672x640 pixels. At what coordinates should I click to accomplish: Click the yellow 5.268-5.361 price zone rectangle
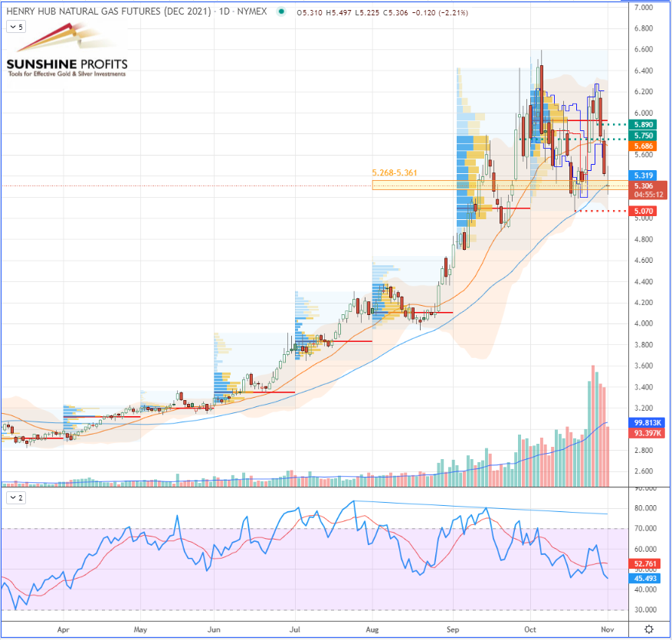pos(500,185)
